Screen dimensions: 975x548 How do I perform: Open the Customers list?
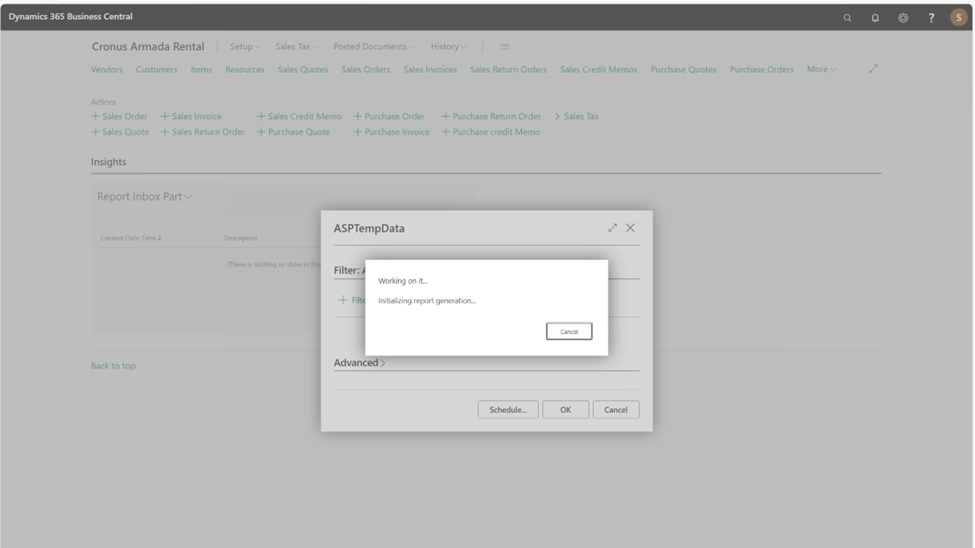click(x=157, y=70)
